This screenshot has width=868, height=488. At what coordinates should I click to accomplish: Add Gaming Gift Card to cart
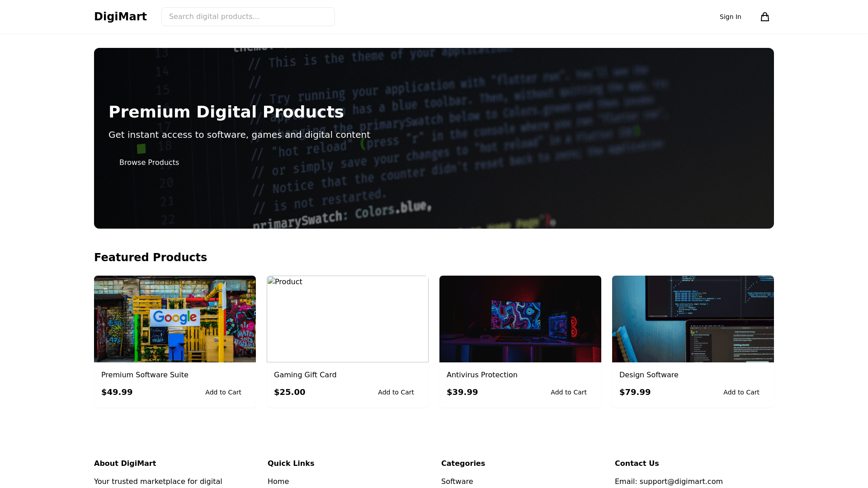tap(396, 392)
